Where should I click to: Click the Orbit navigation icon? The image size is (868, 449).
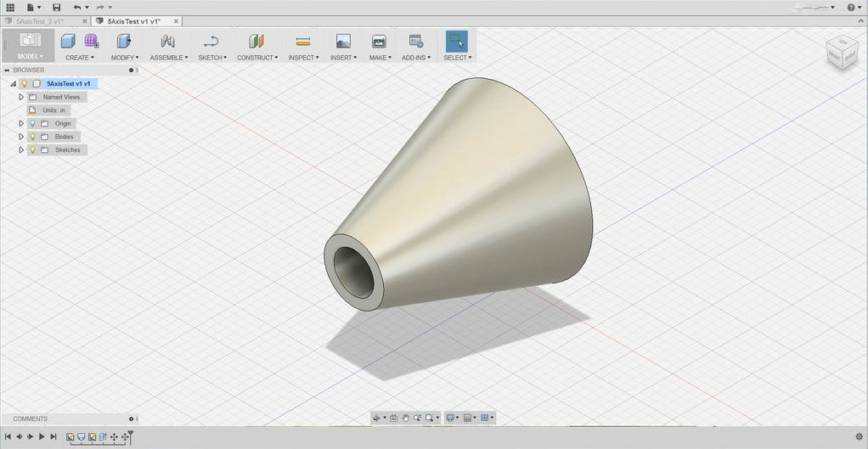tap(376, 418)
